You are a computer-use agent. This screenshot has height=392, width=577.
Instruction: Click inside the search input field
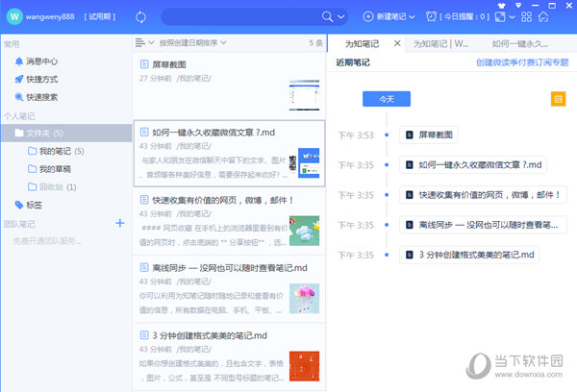pos(240,16)
